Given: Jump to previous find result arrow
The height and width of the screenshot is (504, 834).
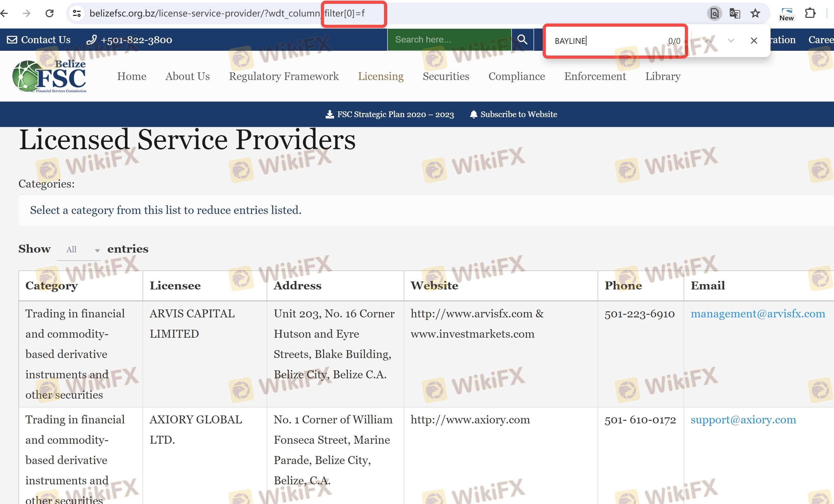Looking at the screenshot, I should (708, 41).
